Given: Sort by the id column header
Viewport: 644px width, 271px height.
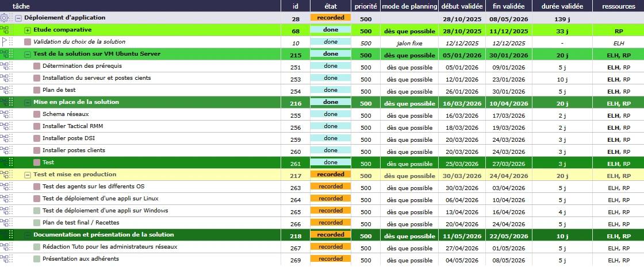Looking at the screenshot, I should point(296,6).
